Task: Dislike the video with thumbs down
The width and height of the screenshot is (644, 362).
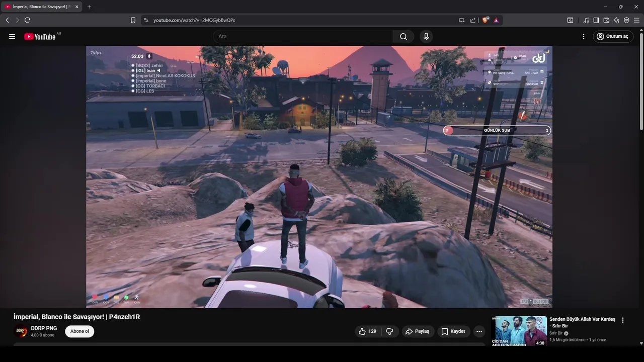Action: pos(389,331)
